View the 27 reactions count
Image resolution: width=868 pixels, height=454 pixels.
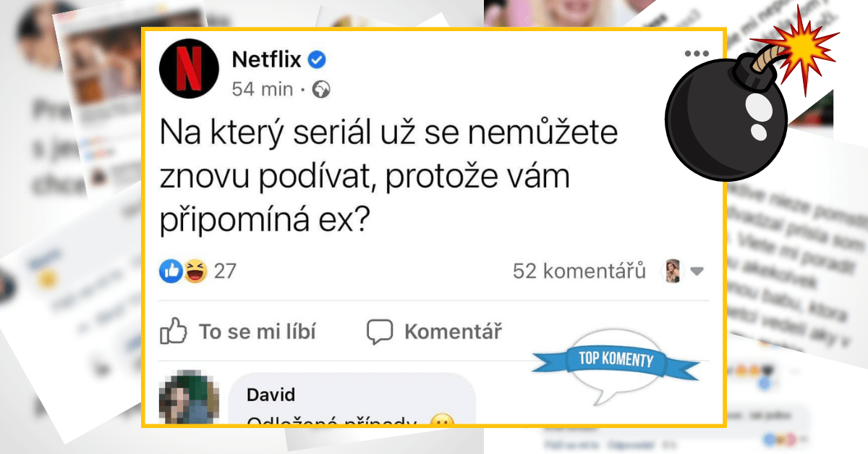pos(225,272)
